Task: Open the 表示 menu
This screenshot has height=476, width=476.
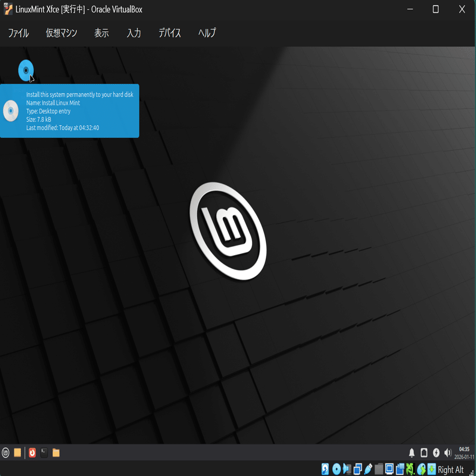Action: (101, 33)
